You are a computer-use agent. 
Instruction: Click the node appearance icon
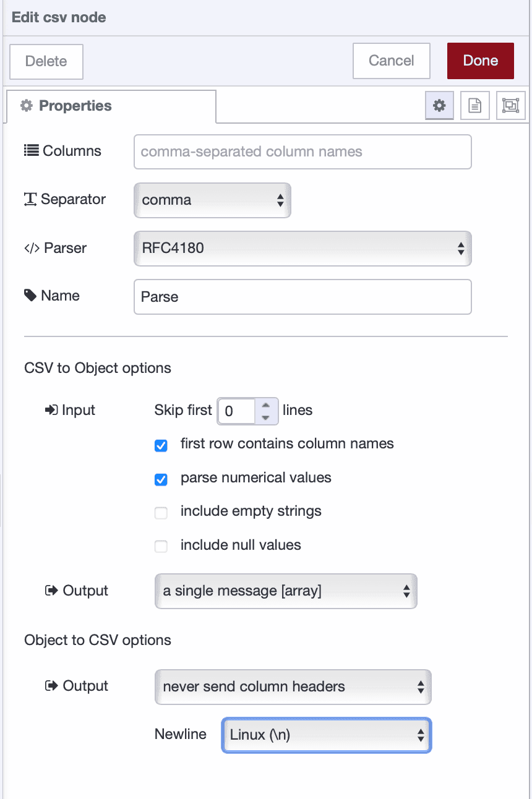coord(510,105)
